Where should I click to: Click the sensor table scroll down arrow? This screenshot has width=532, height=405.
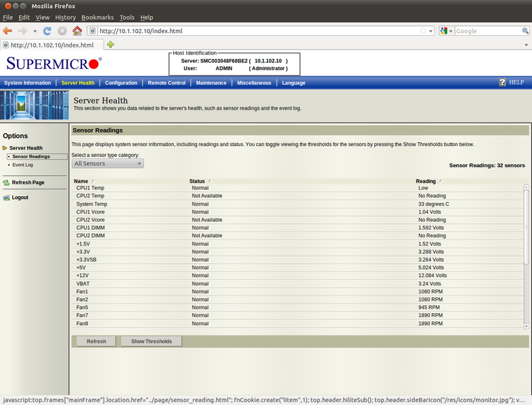pyautogui.click(x=526, y=327)
